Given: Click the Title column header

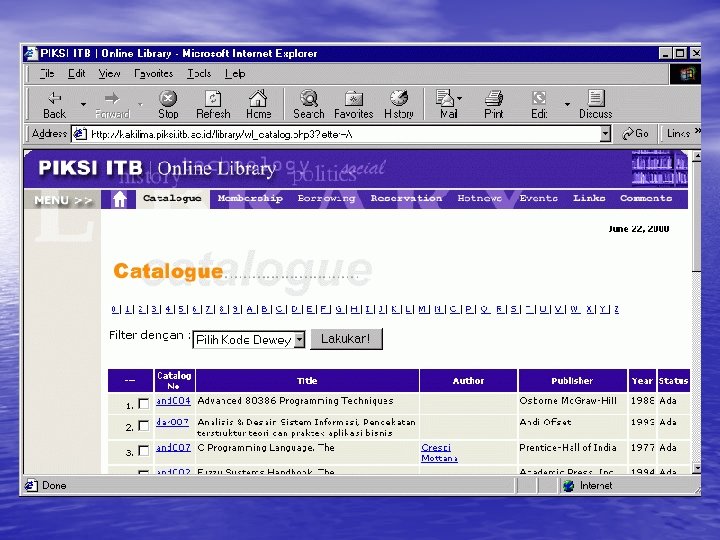Looking at the screenshot, I should [307, 381].
